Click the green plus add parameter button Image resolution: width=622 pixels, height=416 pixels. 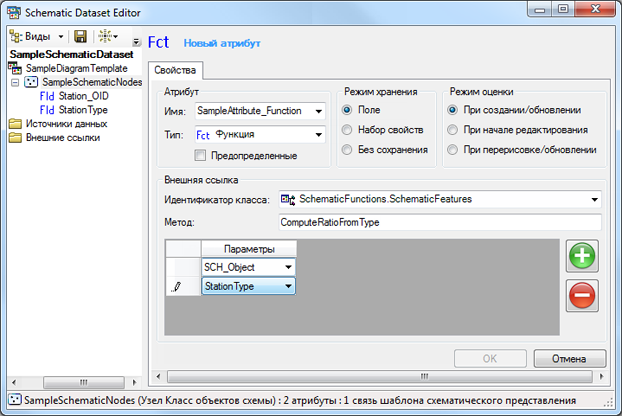tap(582, 256)
